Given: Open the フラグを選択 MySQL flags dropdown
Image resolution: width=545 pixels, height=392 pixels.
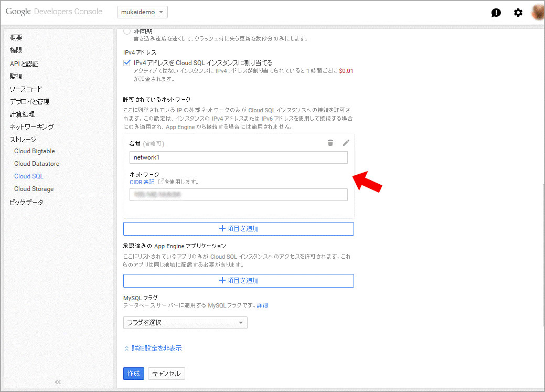Looking at the screenshot, I should 185,323.
